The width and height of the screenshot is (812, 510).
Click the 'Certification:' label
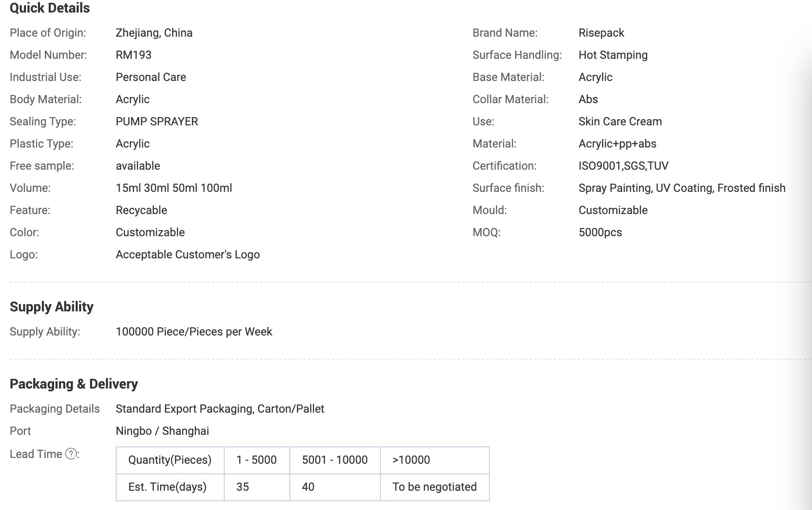pyautogui.click(x=504, y=166)
